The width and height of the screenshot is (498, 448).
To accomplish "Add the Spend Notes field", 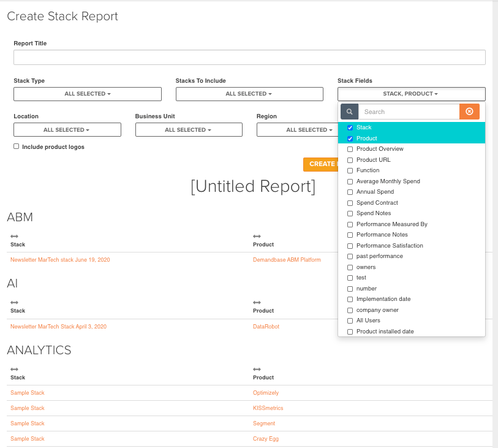I will point(350,213).
